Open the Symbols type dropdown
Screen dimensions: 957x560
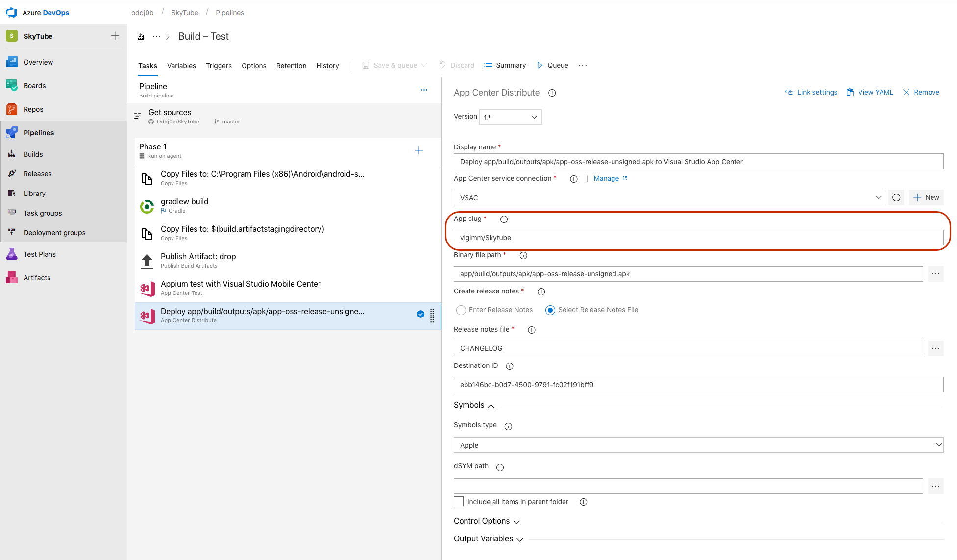point(698,445)
